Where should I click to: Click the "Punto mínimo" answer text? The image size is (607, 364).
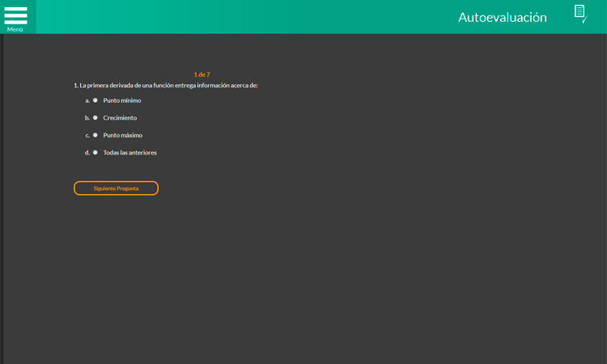click(122, 100)
